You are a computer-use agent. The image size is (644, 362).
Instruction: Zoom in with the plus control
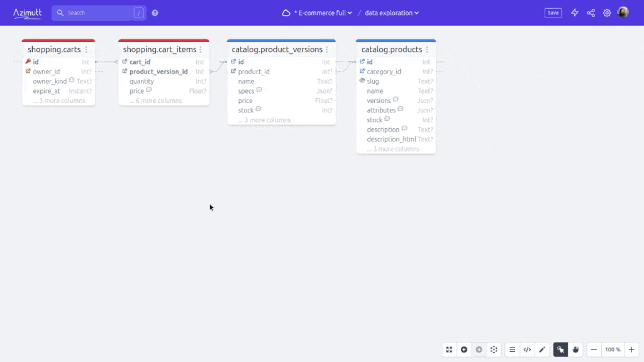tap(631, 349)
